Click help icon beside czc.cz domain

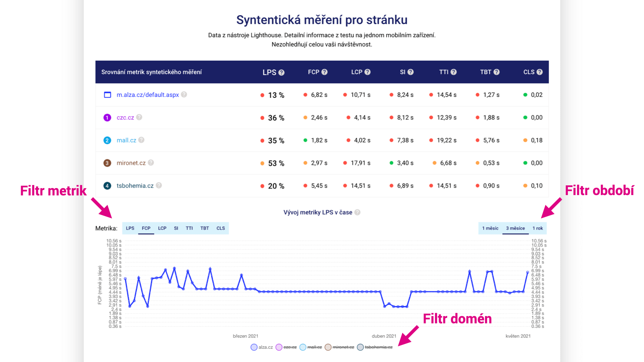click(139, 117)
